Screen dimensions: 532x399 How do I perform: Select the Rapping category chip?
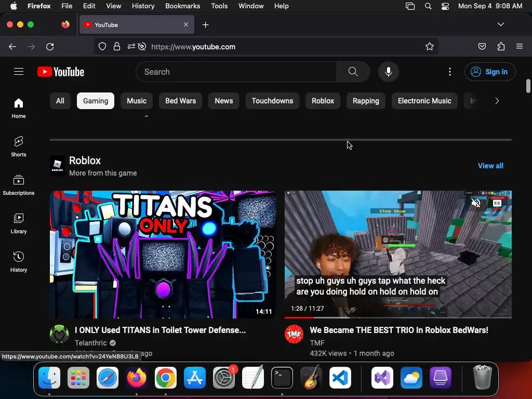pyautogui.click(x=366, y=101)
